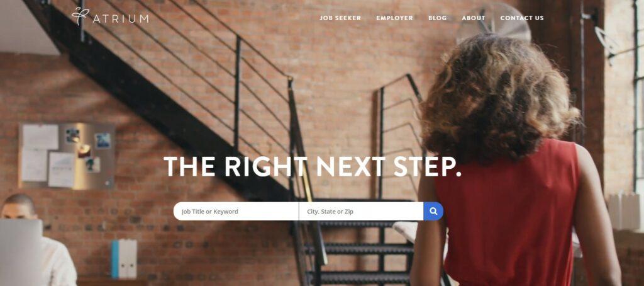
Task: Select the Contact Us link
Action: tap(521, 18)
